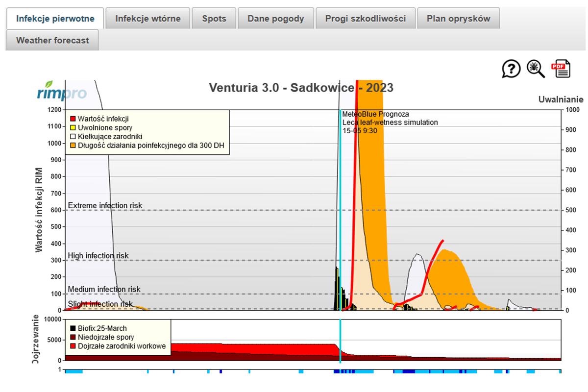This screenshot has height=392, width=588.
Task: Open the Spots tab
Action: (214, 19)
